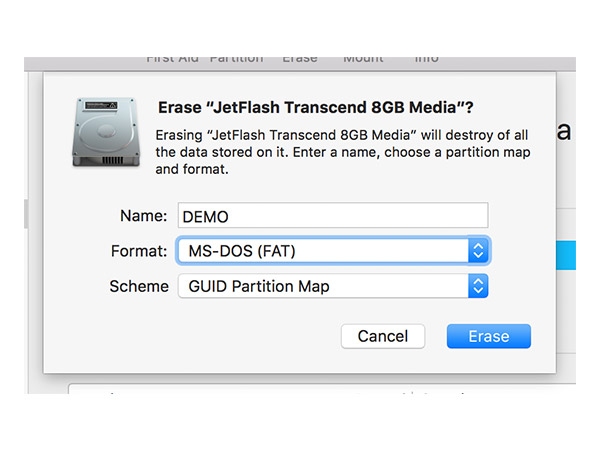Open the Scheme dropdown showing GUID Partition Map
The image size is (600, 450).
tap(333, 286)
